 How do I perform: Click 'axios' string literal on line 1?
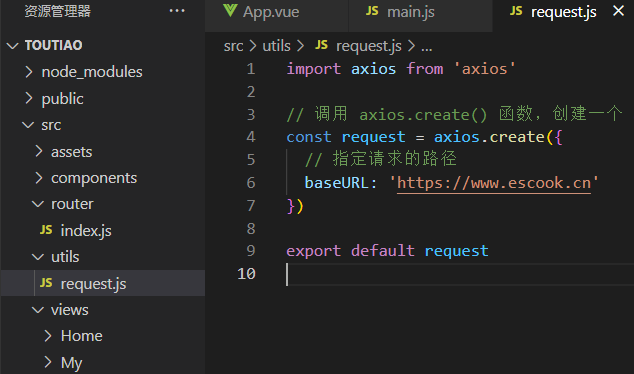[484, 69]
